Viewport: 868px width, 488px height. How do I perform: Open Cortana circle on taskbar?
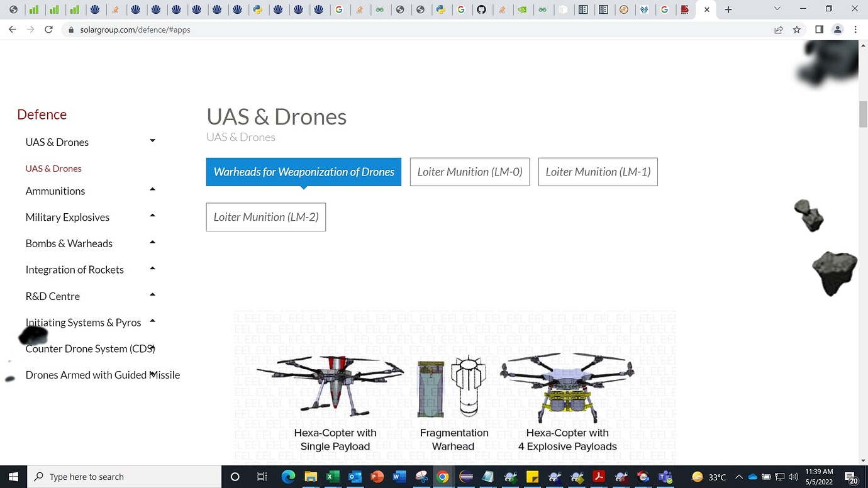pyautogui.click(x=235, y=477)
